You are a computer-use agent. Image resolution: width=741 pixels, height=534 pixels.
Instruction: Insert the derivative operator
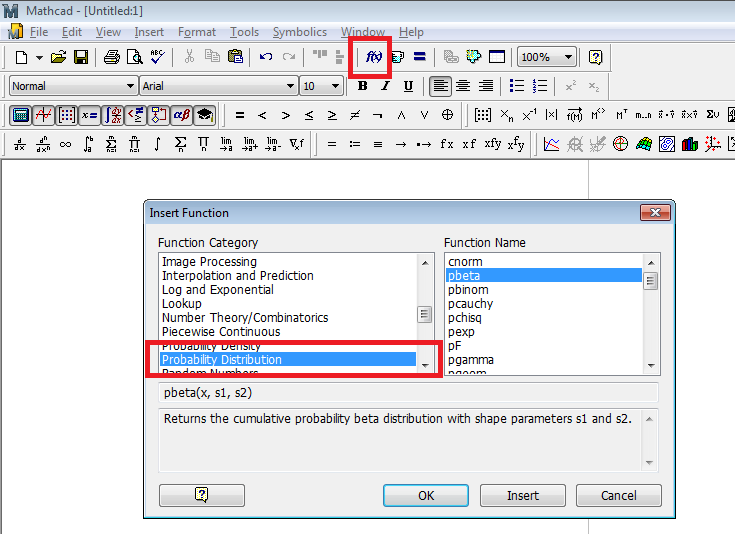tap(20, 144)
